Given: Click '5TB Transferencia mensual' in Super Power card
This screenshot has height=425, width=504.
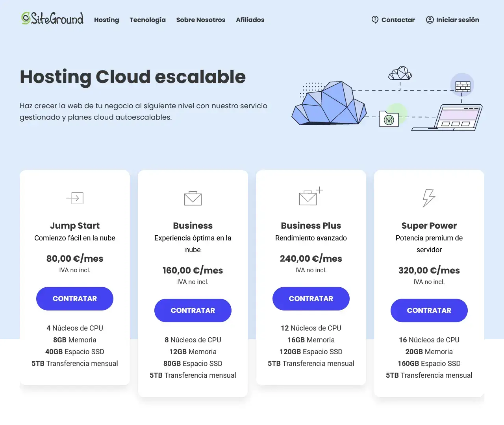Looking at the screenshot, I should pyautogui.click(x=429, y=375).
